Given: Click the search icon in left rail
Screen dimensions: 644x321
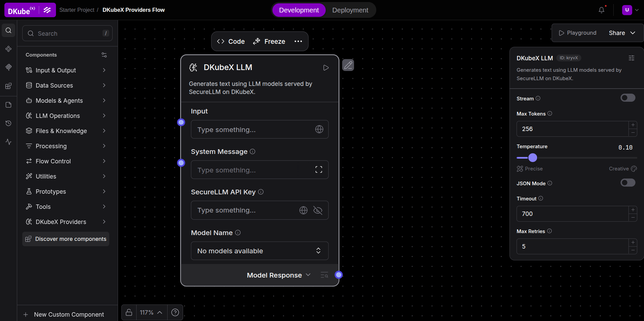Looking at the screenshot, I should (x=8, y=31).
